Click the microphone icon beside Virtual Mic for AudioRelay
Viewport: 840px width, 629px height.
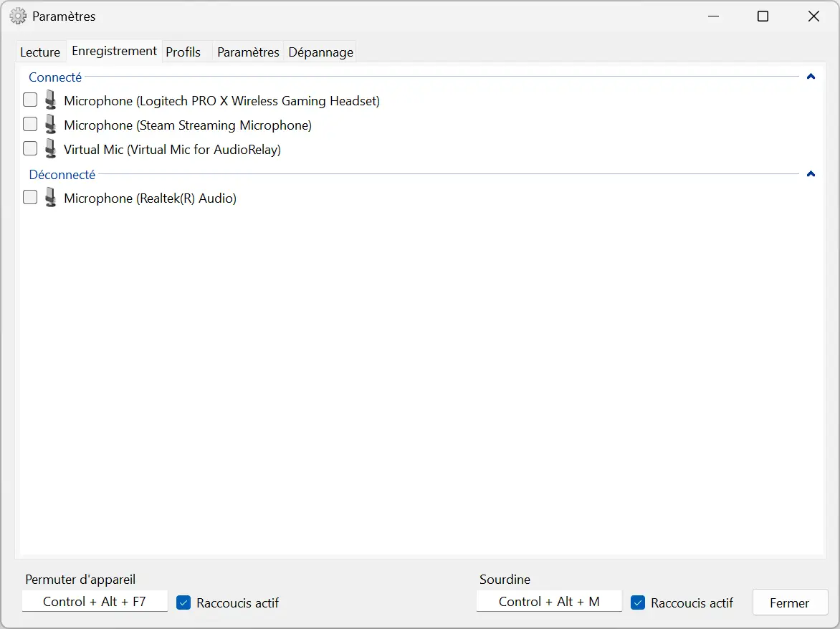(x=50, y=149)
